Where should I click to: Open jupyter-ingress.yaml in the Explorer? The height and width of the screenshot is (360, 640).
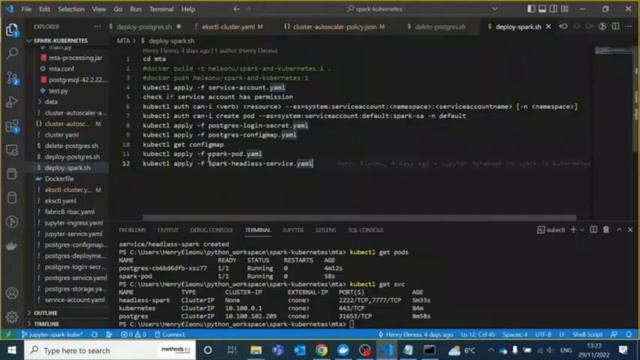click(x=73, y=223)
